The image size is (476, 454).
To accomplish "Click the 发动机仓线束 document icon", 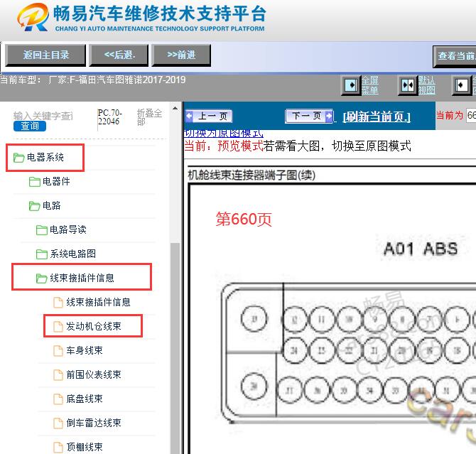I will pos(58,326).
